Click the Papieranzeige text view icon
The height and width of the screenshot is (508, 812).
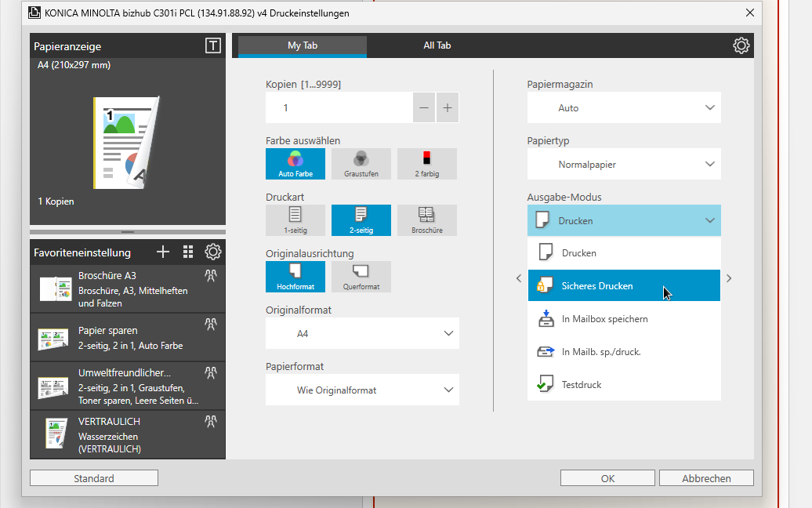(212, 45)
